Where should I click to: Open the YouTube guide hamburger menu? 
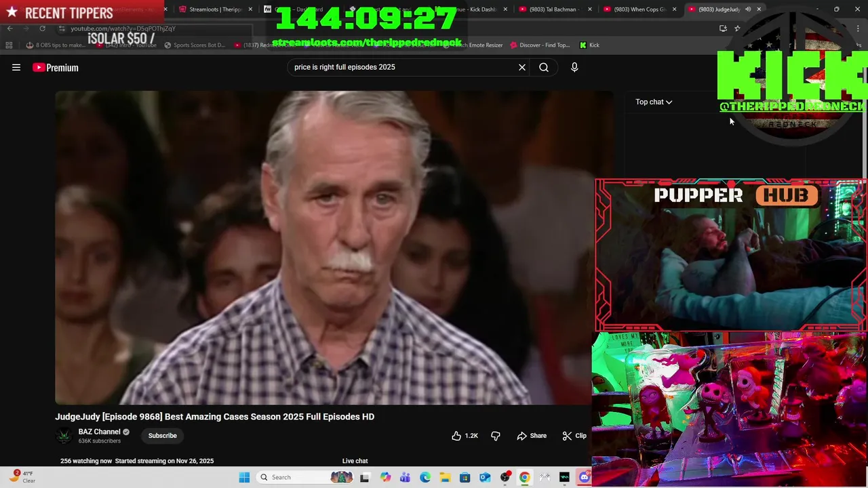coord(16,67)
